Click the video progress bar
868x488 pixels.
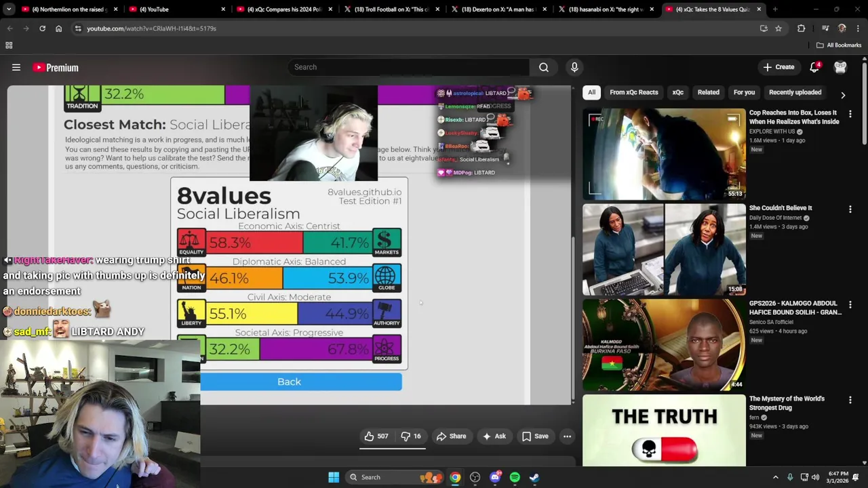[392, 449]
